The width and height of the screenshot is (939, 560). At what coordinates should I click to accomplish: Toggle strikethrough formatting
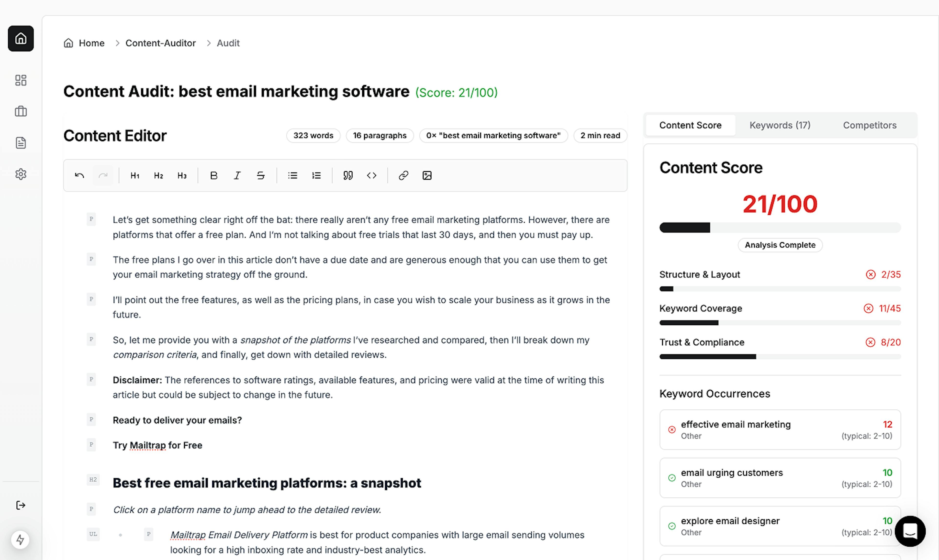pyautogui.click(x=261, y=176)
